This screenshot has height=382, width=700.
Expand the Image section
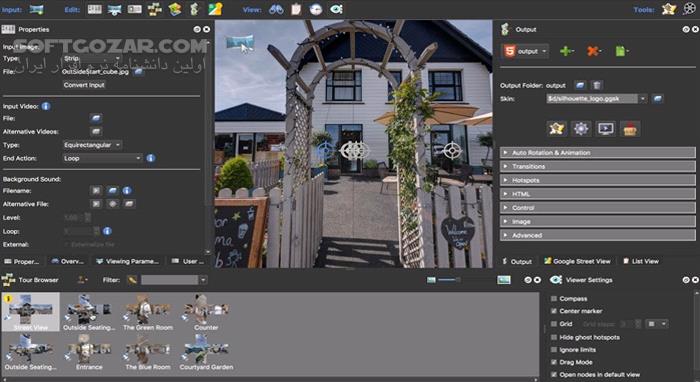pos(597,222)
